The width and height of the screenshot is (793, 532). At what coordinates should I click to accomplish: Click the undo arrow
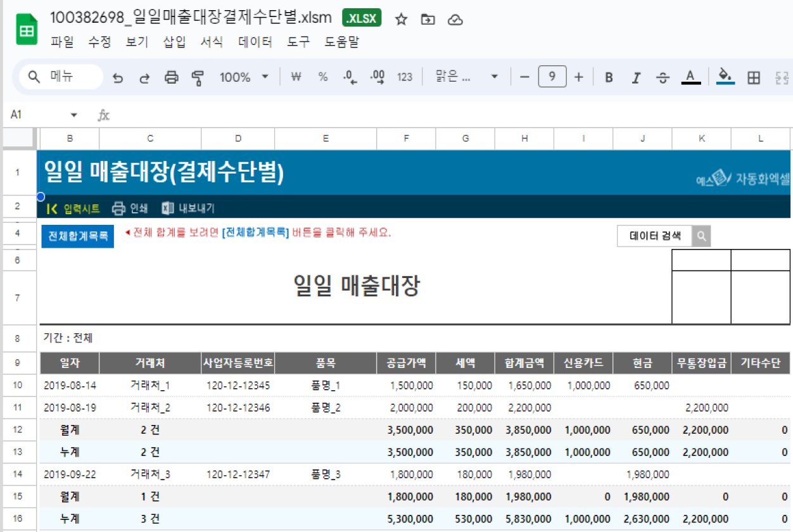pyautogui.click(x=118, y=78)
